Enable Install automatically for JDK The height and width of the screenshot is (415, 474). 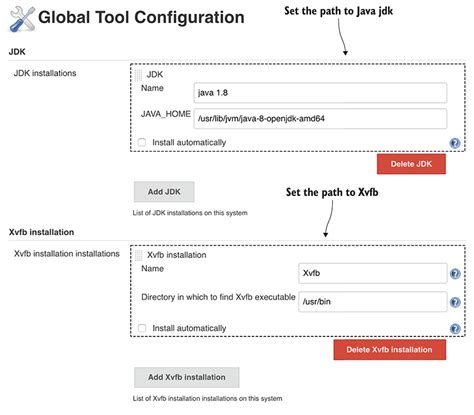point(142,142)
